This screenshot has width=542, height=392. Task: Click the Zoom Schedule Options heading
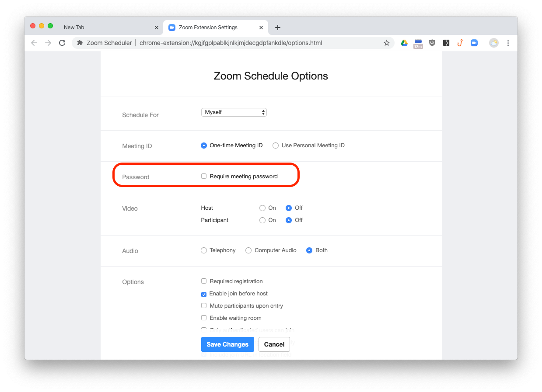271,76
